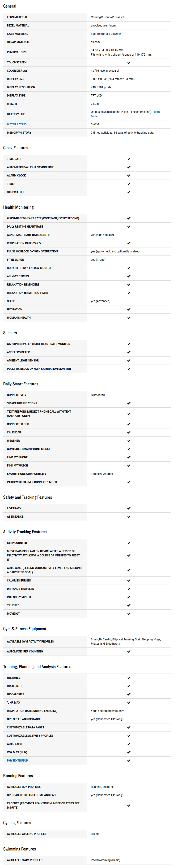Click the Move IQ checkmark icon
This screenshot has height=868, width=178.
[x=128, y=614]
